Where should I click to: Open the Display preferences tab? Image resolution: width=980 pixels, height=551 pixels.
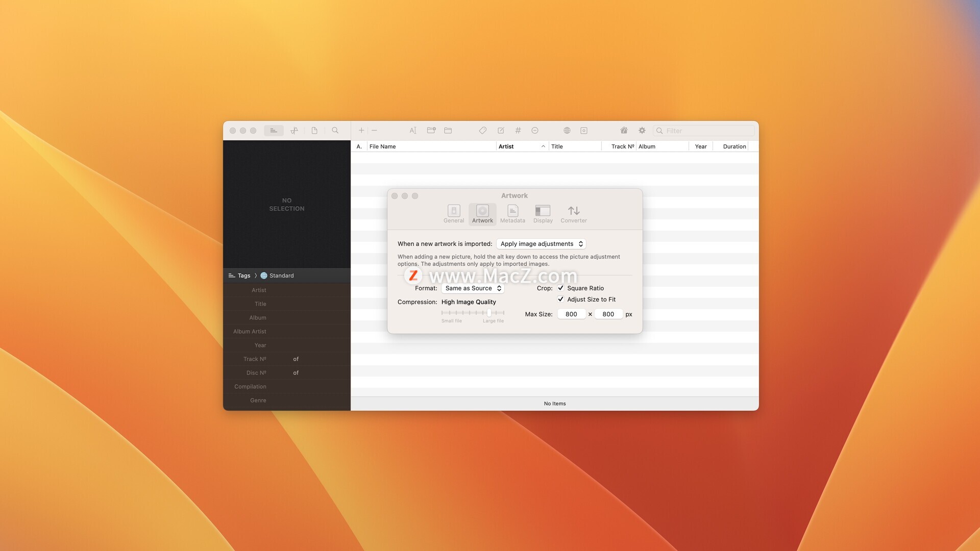tap(543, 214)
